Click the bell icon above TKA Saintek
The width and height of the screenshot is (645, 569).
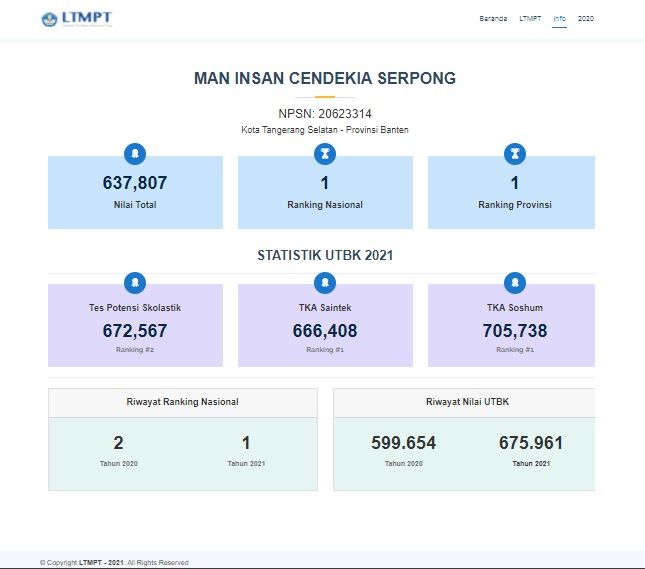pyautogui.click(x=325, y=283)
